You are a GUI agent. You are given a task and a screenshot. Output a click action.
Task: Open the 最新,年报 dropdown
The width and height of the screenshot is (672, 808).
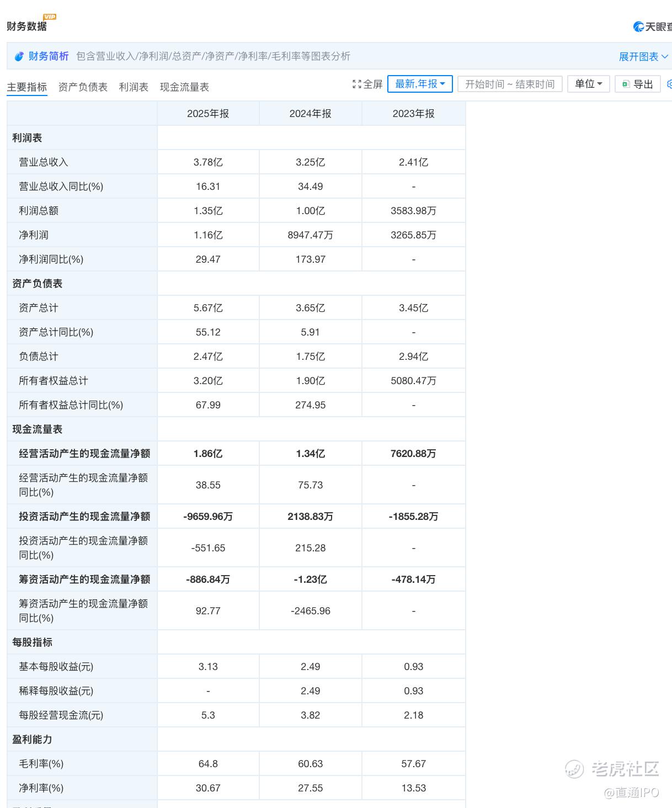pyautogui.click(x=420, y=84)
